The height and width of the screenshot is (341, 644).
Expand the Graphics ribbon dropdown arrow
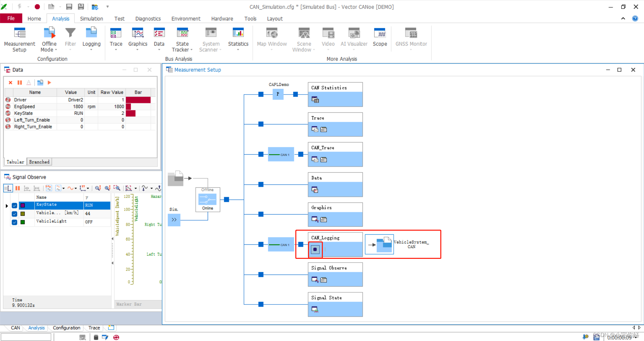pos(138,50)
